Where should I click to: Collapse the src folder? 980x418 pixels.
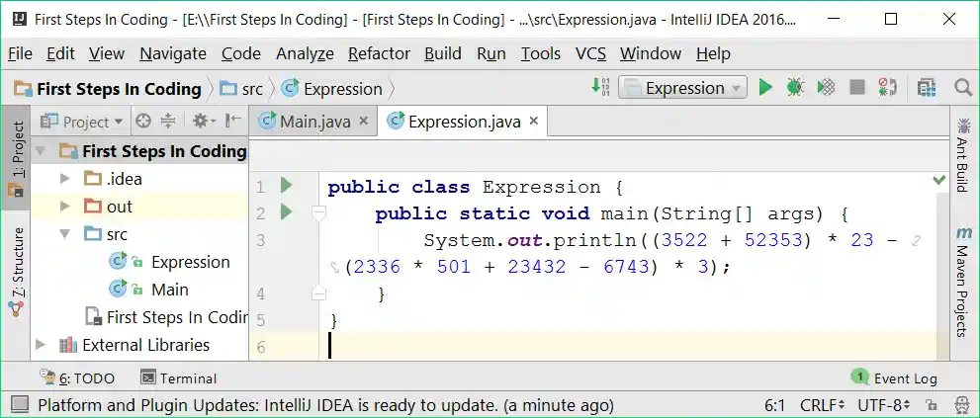64,234
